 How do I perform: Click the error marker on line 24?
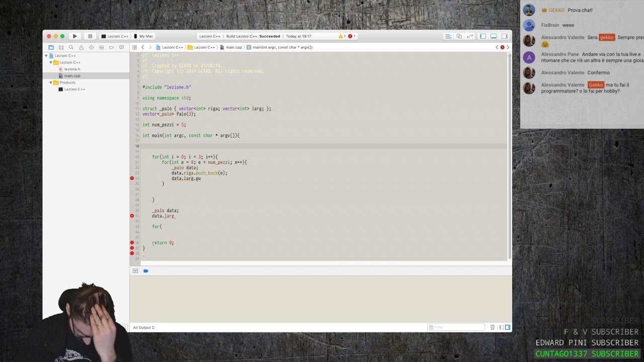[x=132, y=178]
